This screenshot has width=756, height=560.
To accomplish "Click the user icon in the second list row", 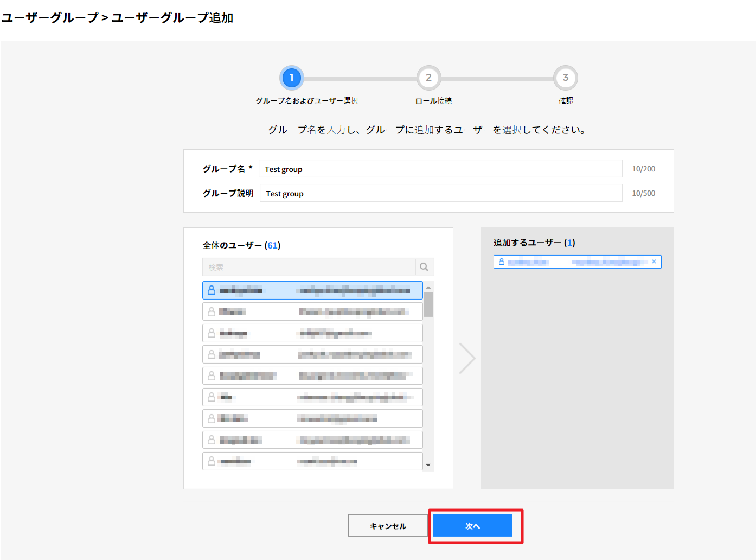I will pos(212,311).
